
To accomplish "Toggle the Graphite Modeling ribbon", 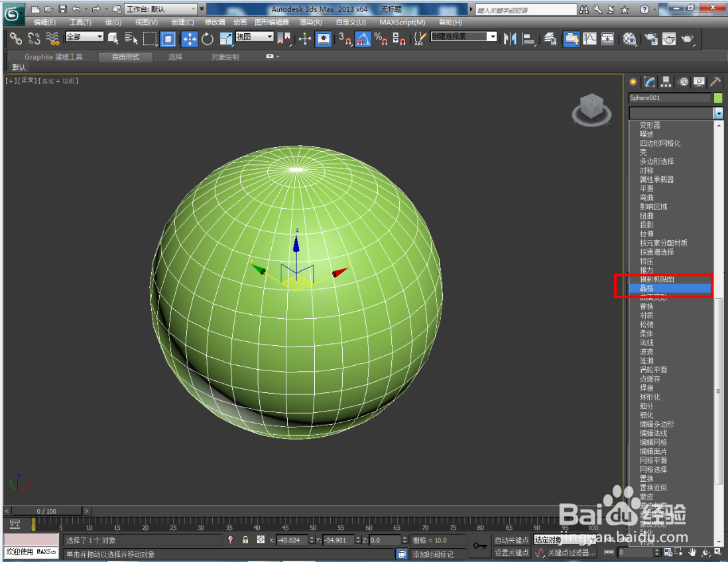I will [572, 38].
